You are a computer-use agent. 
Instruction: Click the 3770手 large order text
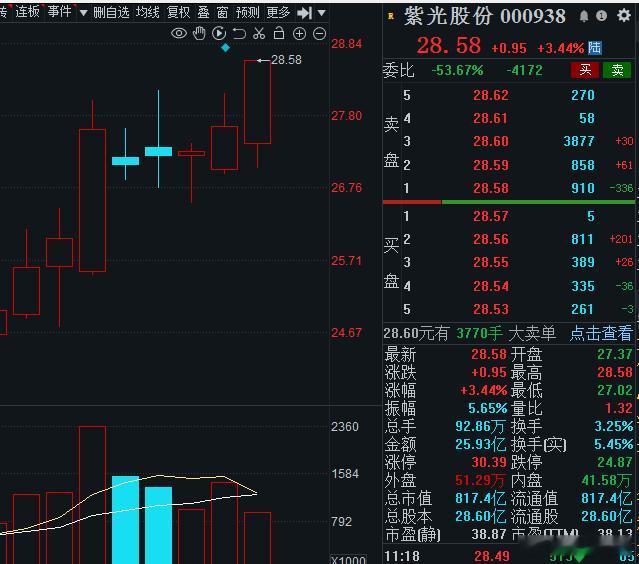479,334
